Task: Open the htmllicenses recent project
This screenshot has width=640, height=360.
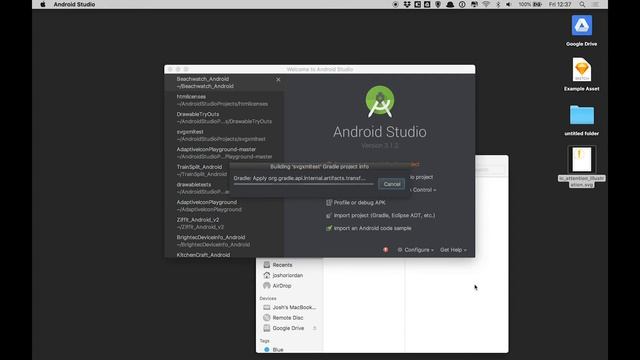Action: pos(224,100)
